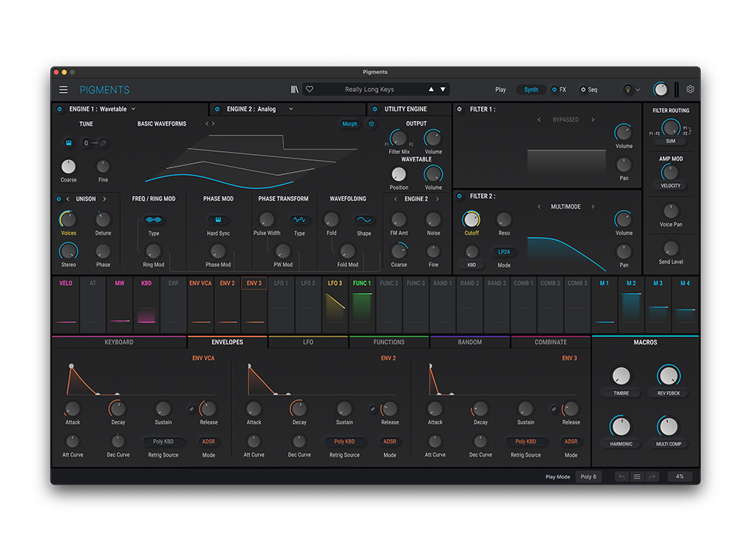Image resolution: width=751 pixels, height=560 pixels.
Task: Favorite the preset with the heart icon
Action: click(310, 89)
